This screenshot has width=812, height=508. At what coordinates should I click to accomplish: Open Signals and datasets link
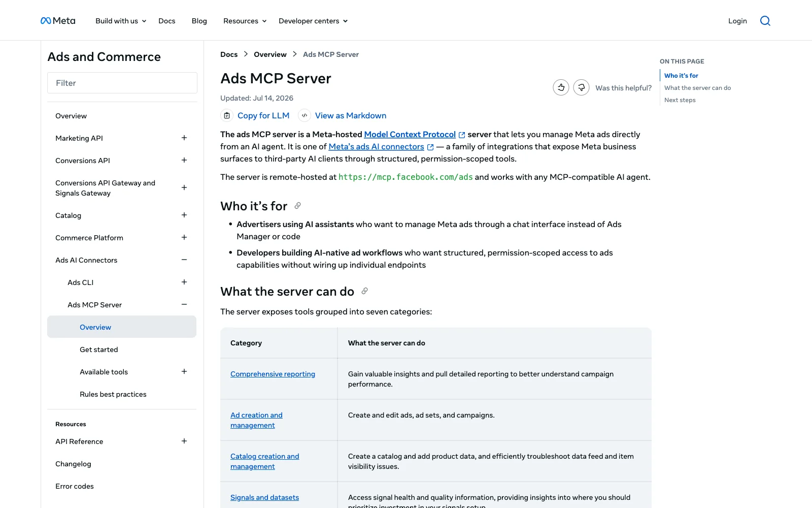264,497
